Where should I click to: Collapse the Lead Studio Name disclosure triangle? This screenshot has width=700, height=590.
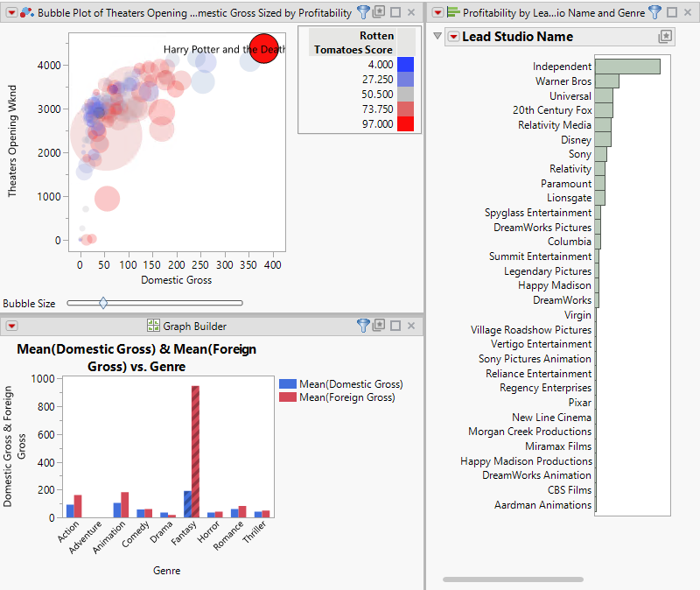(x=437, y=37)
